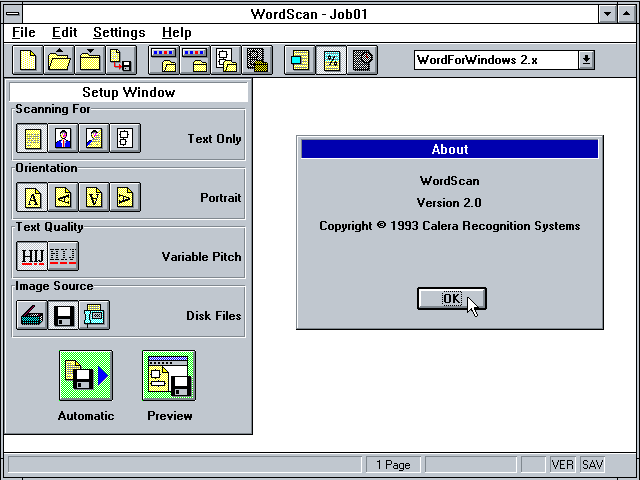Click the Variable Pitch label
Image resolution: width=640 pixels, height=480 pixels.
pos(201,257)
